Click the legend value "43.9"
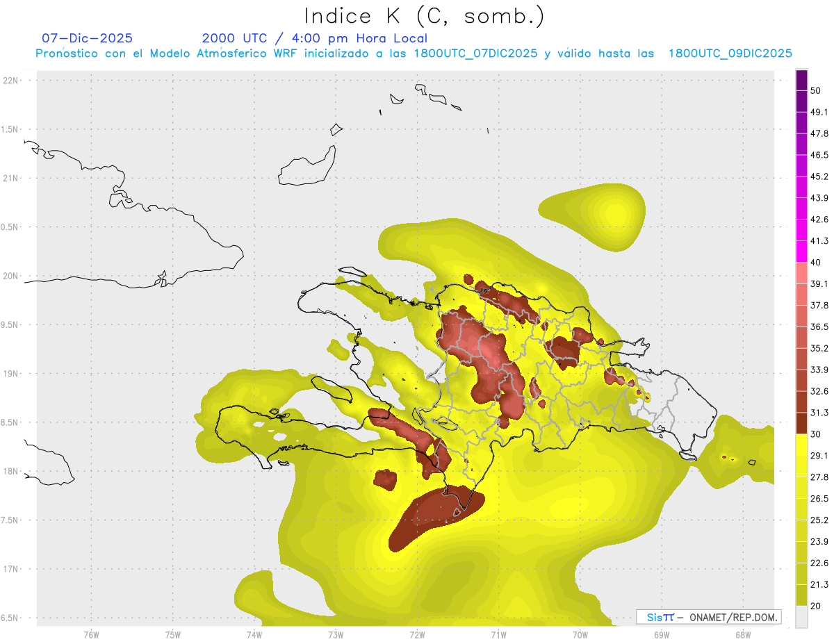The width and height of the screenshot is (834, 644). click(819, 199)
